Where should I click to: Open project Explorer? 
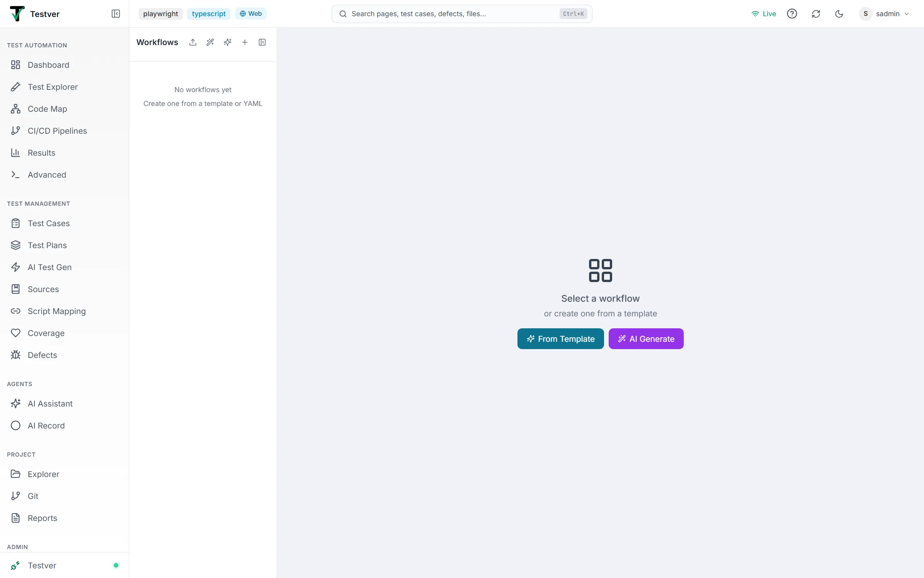64,474
